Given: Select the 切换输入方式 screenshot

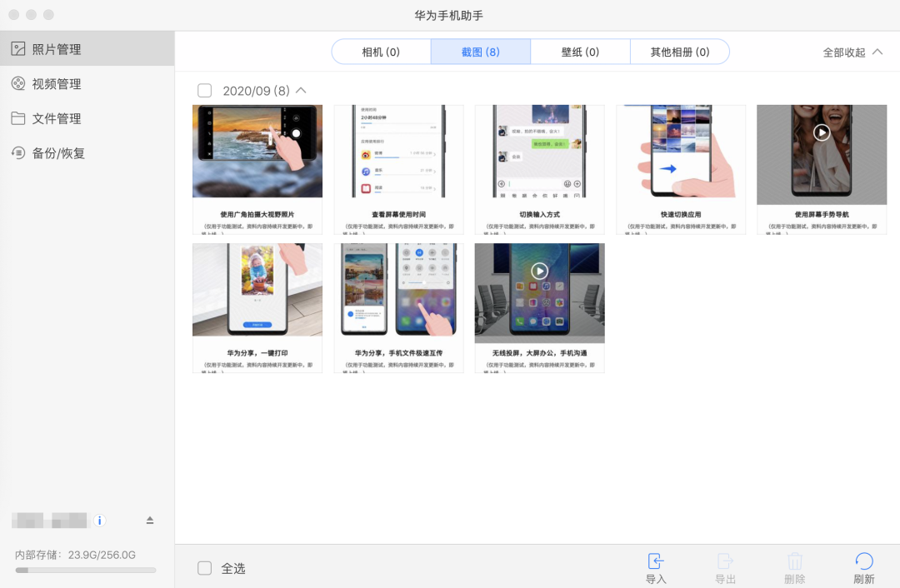Looking at the screenshot, I should 539,169.
